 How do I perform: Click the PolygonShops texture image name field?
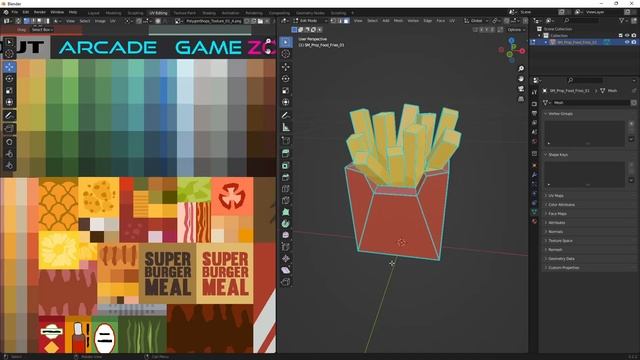point(213,21)
